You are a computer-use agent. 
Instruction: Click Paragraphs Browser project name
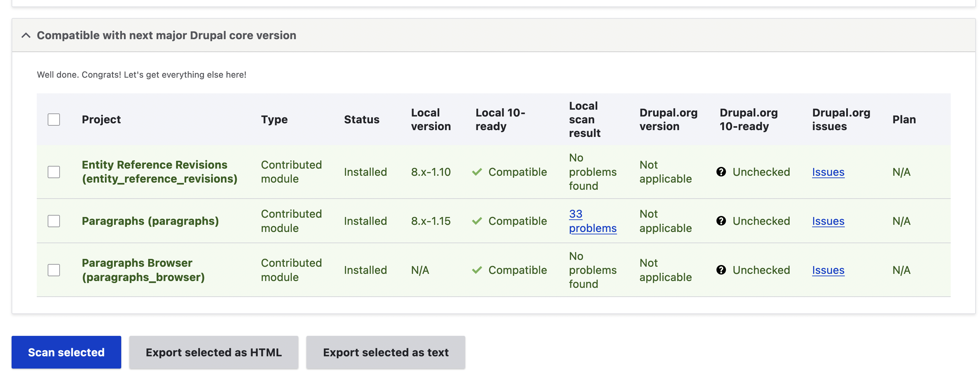point(143,270)
